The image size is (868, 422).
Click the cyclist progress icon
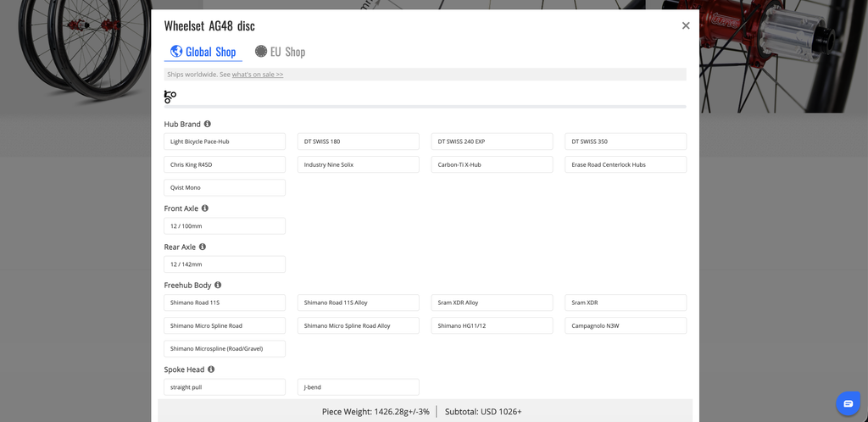(x=170, y=97)
